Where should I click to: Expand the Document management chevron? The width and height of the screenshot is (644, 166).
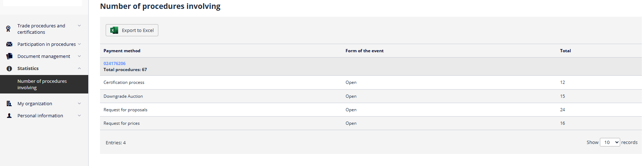point(79,56)
